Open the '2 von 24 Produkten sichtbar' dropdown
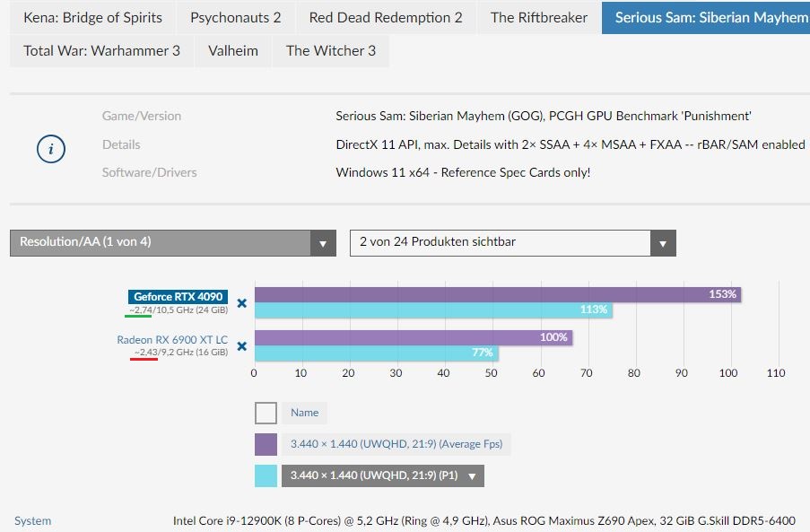The image size is (810, 532). (x=513, y=243)
